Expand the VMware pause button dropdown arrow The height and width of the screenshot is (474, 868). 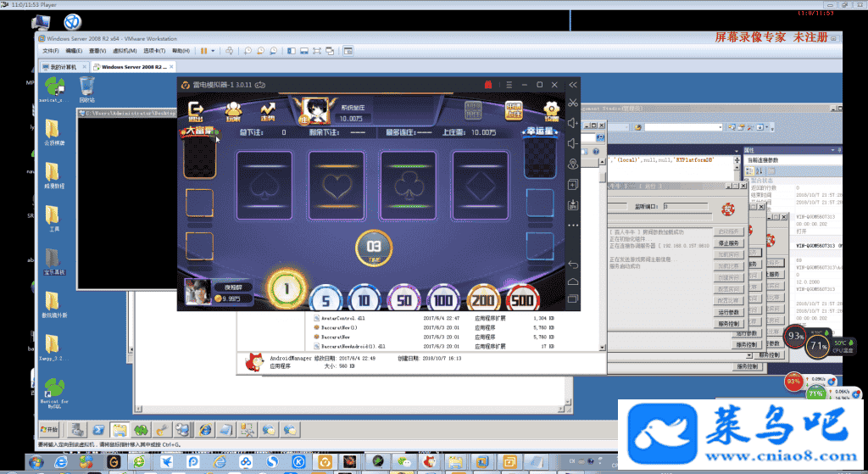[x=213, y=51]
